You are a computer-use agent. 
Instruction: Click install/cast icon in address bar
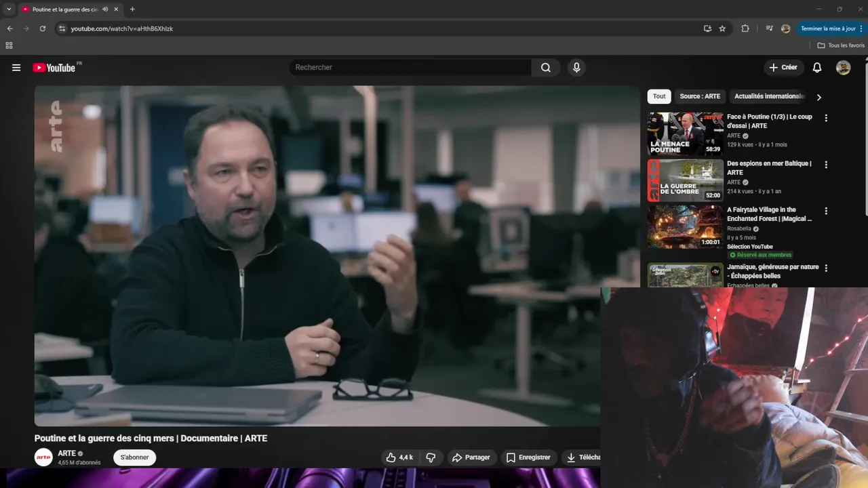(x=707, y=28)
